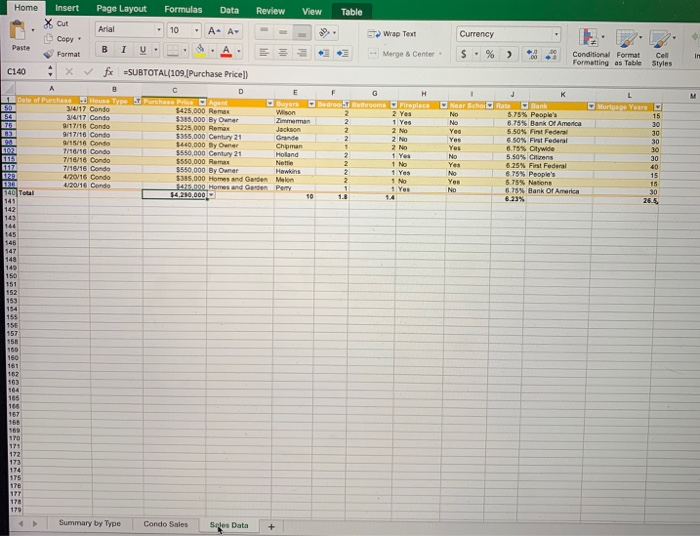This screenshot has height=536, width=700.
Task: Apply the red font color A
Action: (226, 51)
